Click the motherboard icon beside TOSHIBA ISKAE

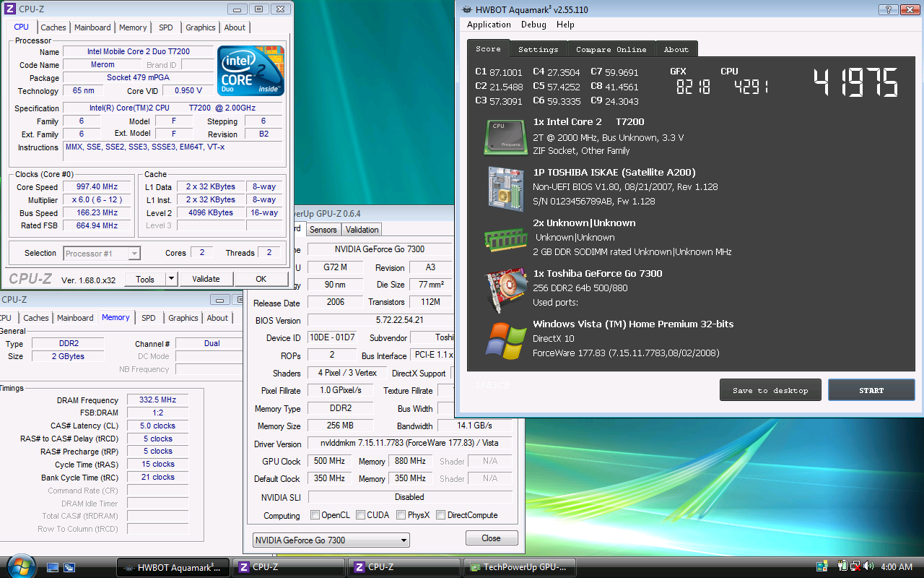[x=505, y=188]
